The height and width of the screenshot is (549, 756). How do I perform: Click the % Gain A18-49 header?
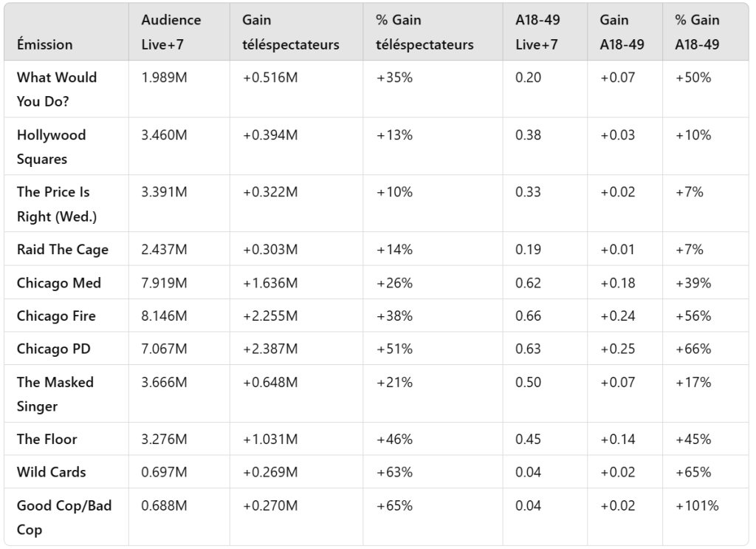pyautogui.click(x=697, y=33)
